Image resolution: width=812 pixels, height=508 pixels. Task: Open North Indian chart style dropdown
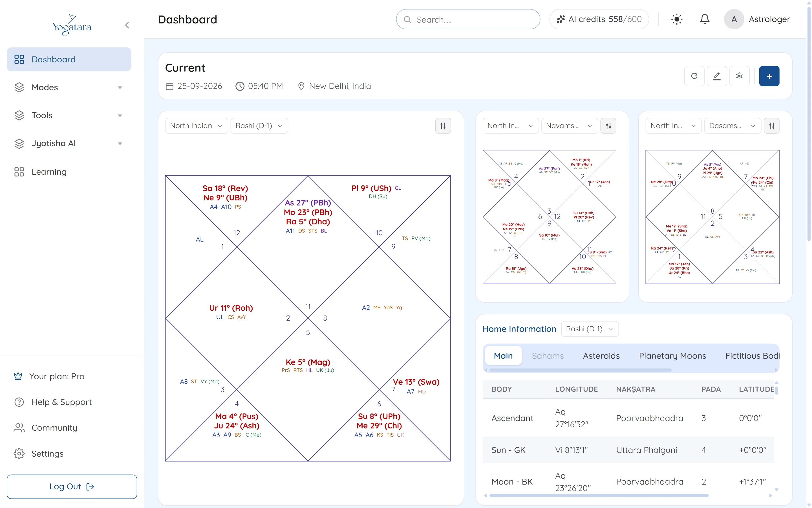pyautogui.click(x=196, y=126)
